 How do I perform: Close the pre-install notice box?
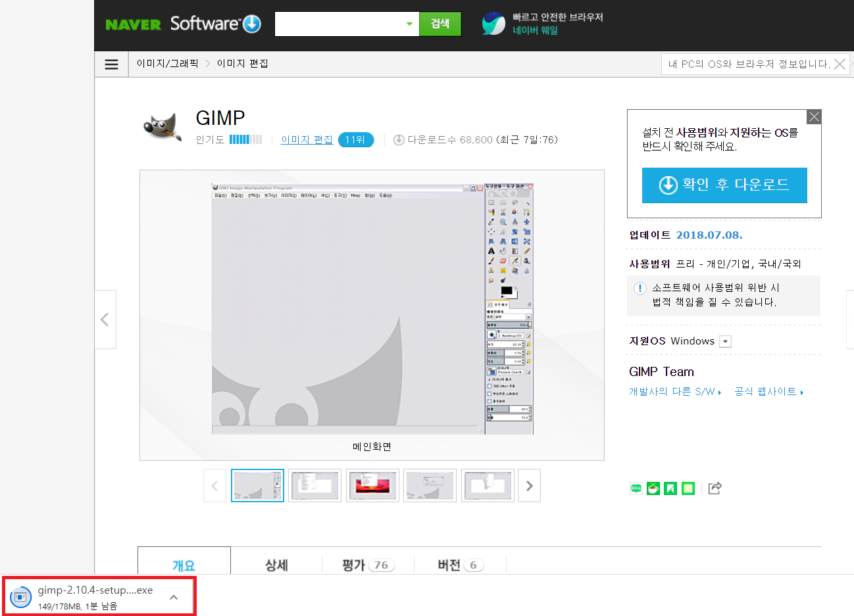point(815,116)
